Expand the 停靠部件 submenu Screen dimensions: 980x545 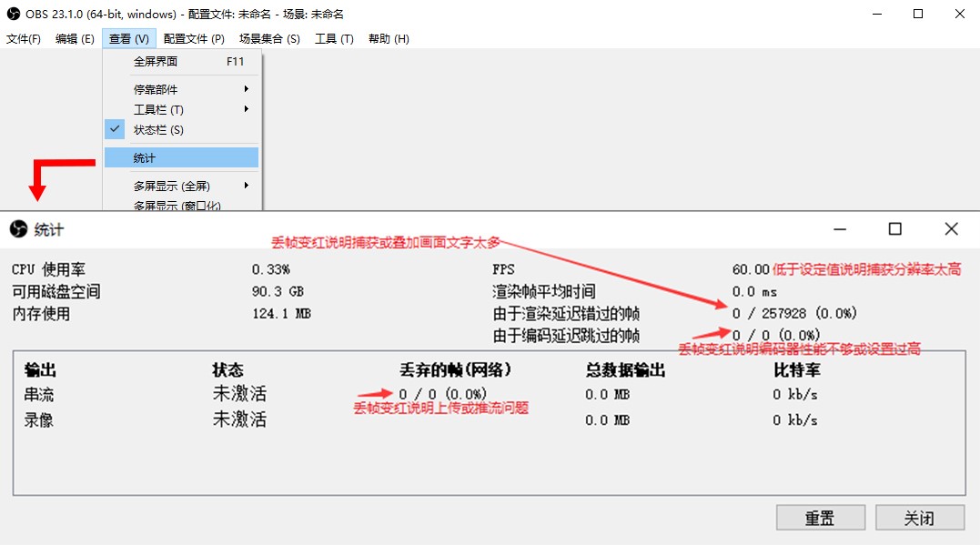click(164, 88)
